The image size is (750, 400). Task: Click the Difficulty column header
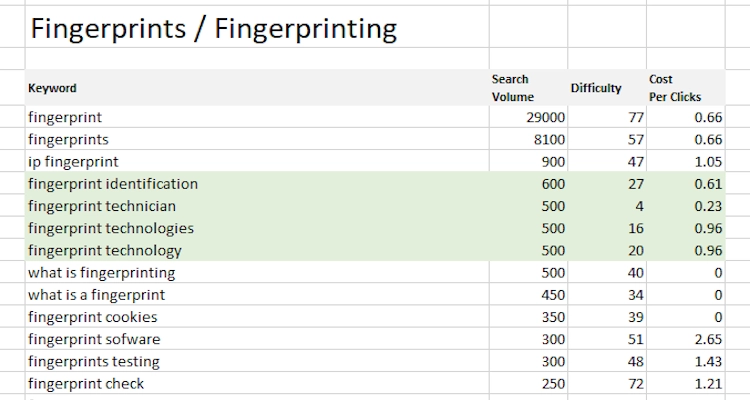point(595,88)
